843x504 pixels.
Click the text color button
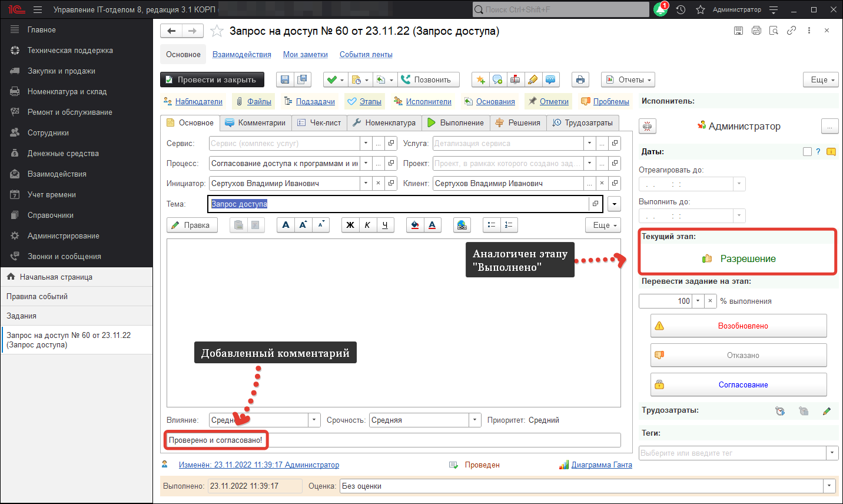[432, 225]
